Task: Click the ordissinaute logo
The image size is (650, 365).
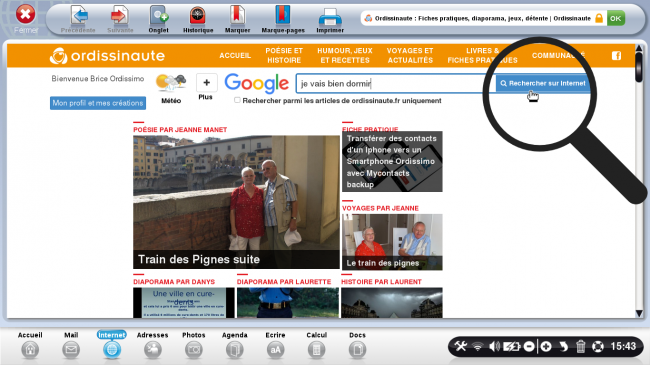Action: tap(107, 56)
